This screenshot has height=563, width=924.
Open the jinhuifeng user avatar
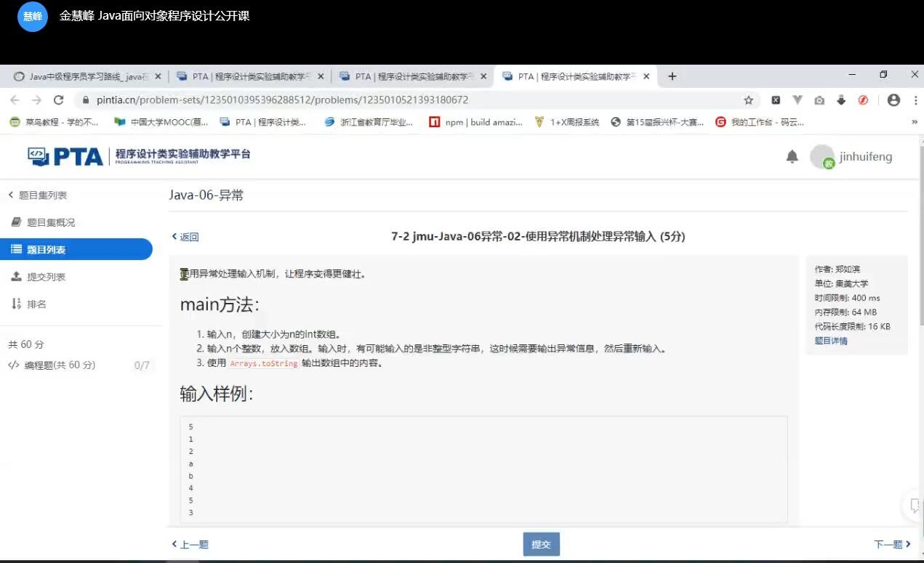coord(822,157)
